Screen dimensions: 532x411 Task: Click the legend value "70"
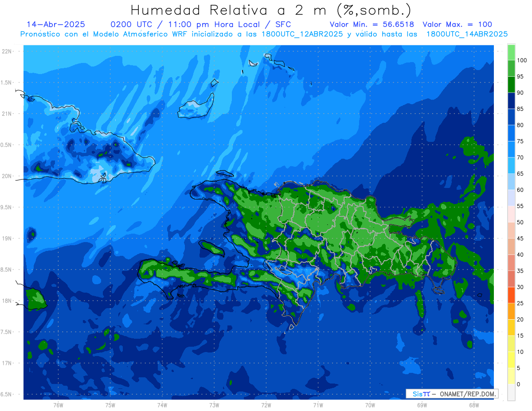520,157
